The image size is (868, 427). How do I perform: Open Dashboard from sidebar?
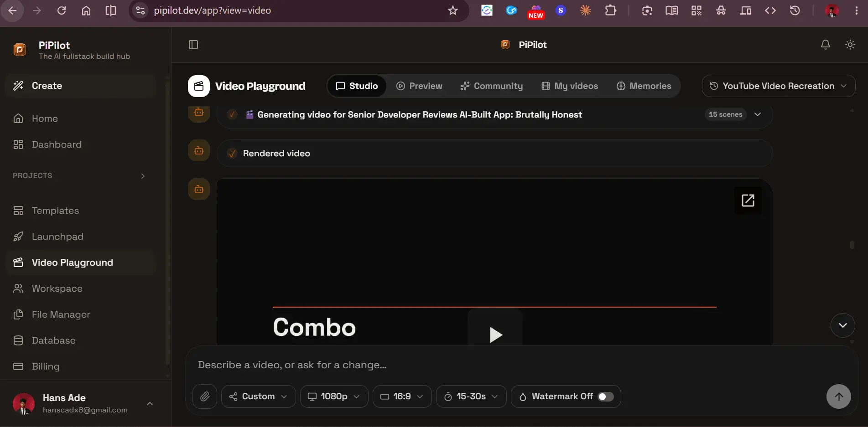(81, 144)
